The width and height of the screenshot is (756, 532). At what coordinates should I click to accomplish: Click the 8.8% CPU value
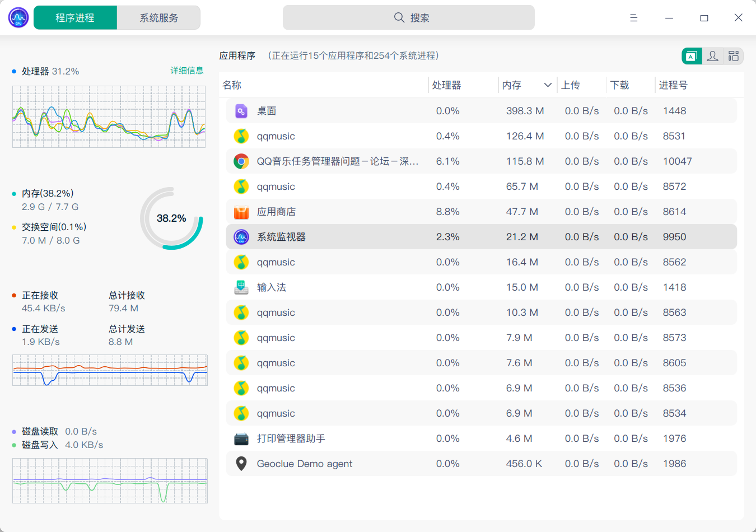(x=448, y=212)
